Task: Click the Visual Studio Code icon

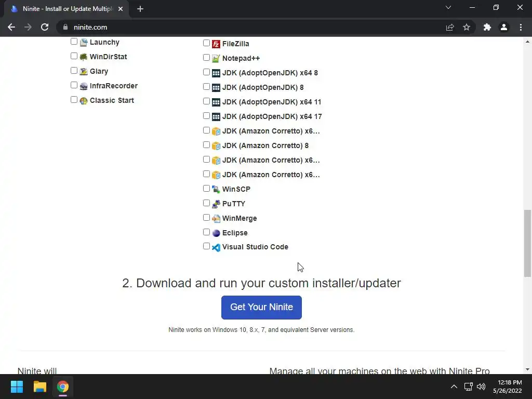Action: click(216, 247)
